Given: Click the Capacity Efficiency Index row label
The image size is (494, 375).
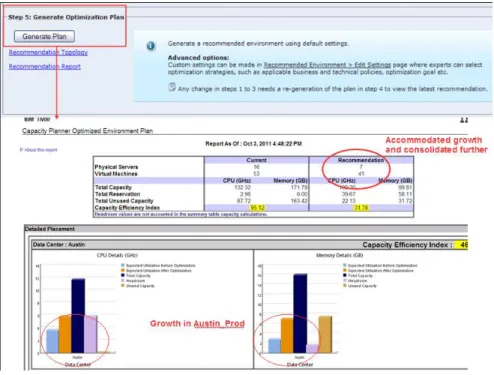Looking at the screenshot, I should [x=127, y=207].
